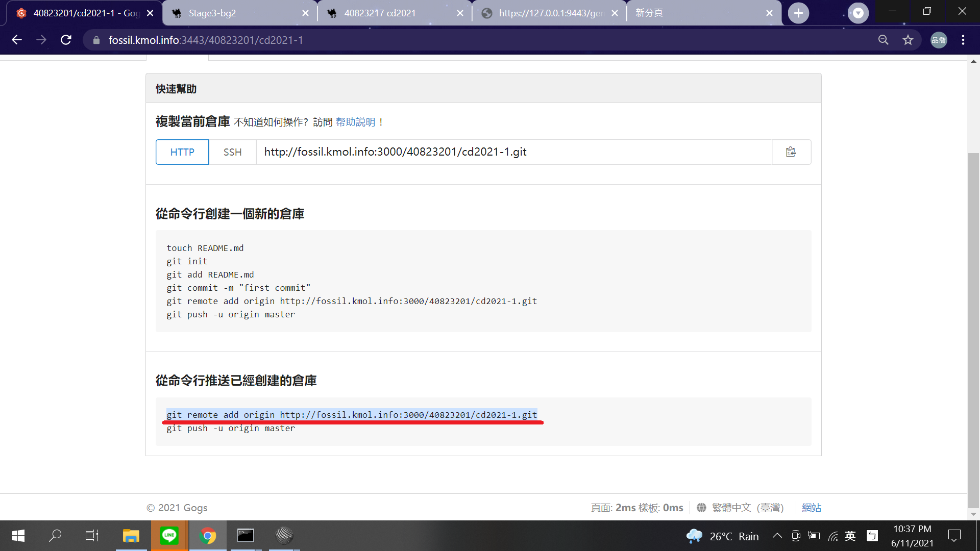Select HTTP clone protocol
The image size is (980, 551).
pyautogui.click(x=182, y=152)
